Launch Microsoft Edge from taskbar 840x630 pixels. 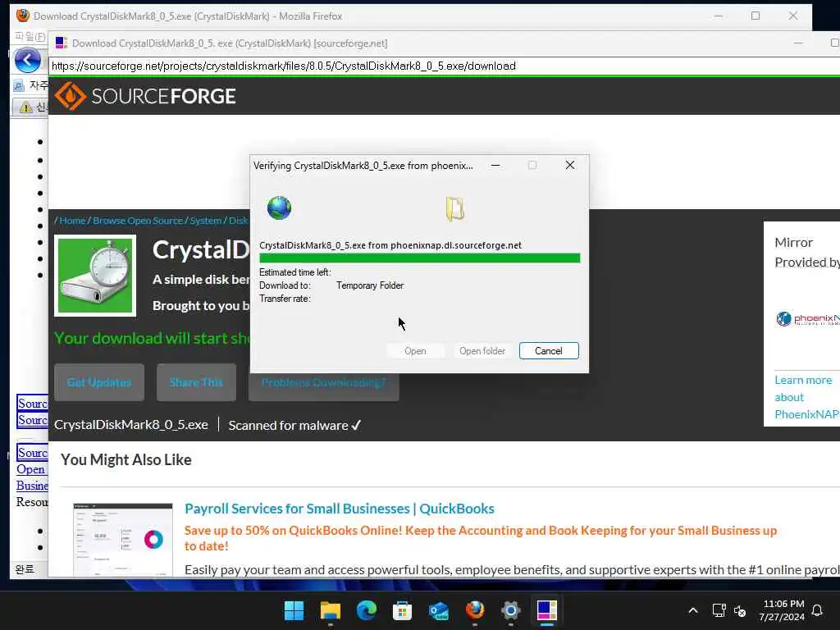click(367, 610)
